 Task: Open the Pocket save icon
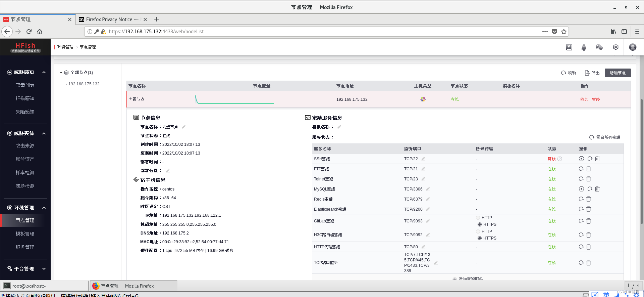point(554,32)
